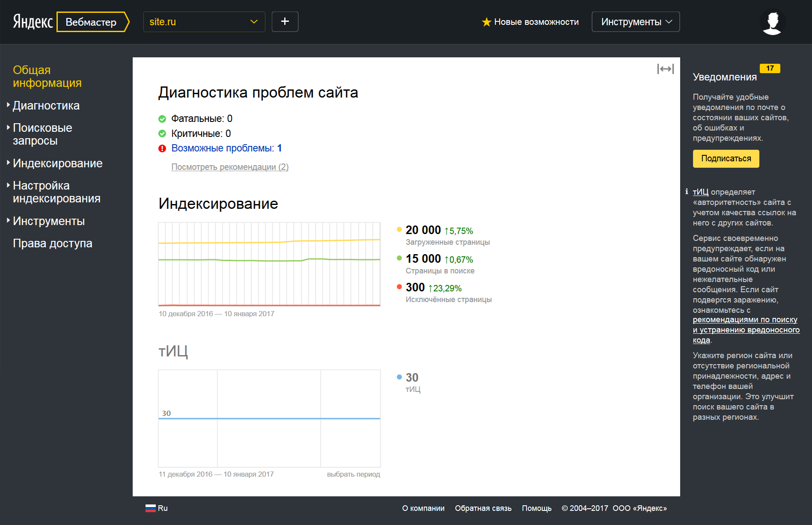812x525 pixels.
Task: Toggle the content width expand icon
Action: coord(665,69)
